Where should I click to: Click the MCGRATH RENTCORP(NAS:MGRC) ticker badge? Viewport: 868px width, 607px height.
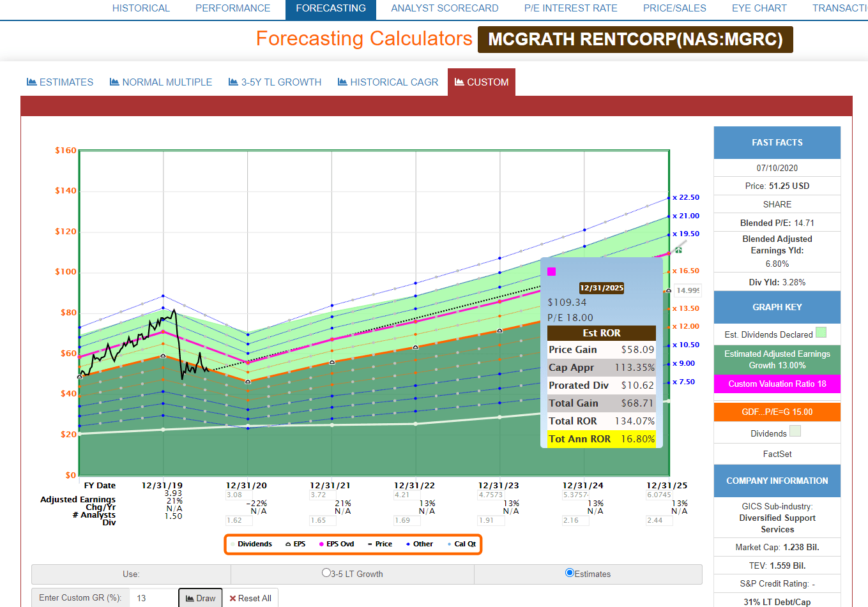coord(636,40)
